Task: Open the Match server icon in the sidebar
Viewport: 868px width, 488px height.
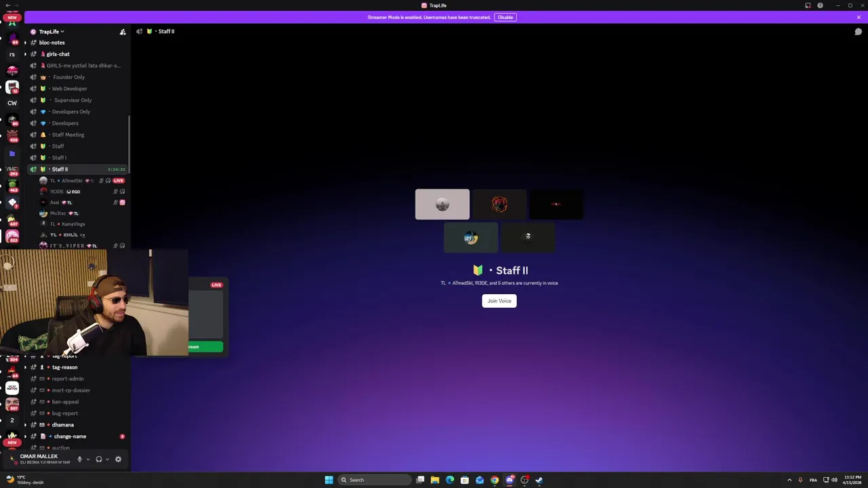Action: (x=12, y=388)
